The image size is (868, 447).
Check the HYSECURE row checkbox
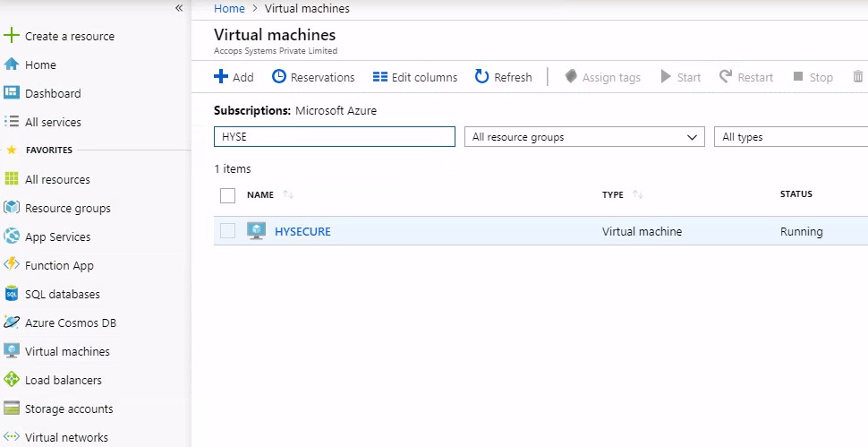(227, 230)
